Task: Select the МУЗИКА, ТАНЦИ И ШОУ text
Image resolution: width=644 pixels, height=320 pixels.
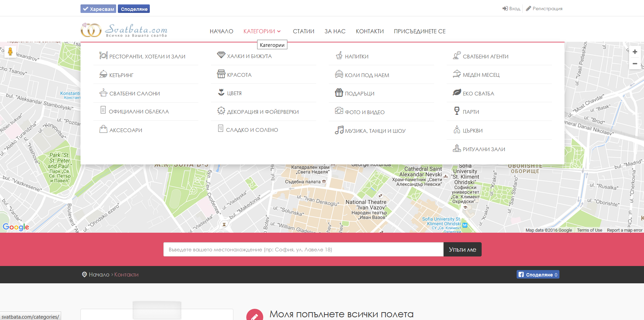Action: [x=375, y=131]
